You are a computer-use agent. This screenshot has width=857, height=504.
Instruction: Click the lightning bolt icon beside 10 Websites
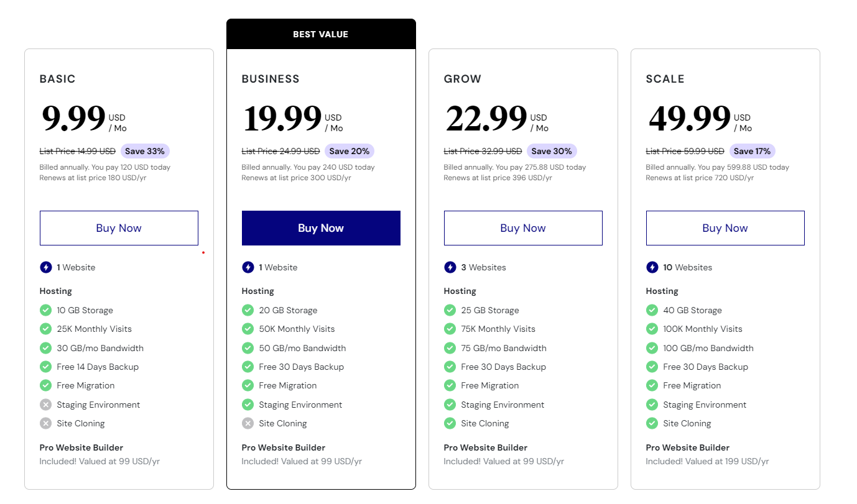(x=652, y=267)
